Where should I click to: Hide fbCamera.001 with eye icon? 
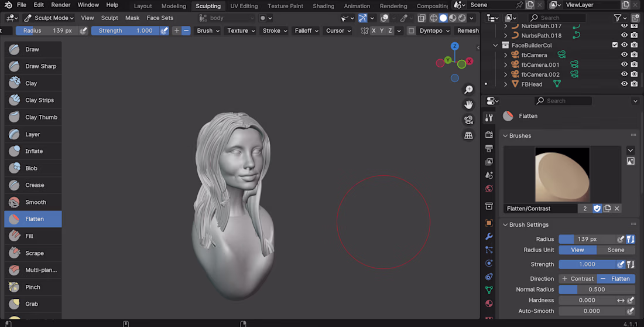(624, 64)
